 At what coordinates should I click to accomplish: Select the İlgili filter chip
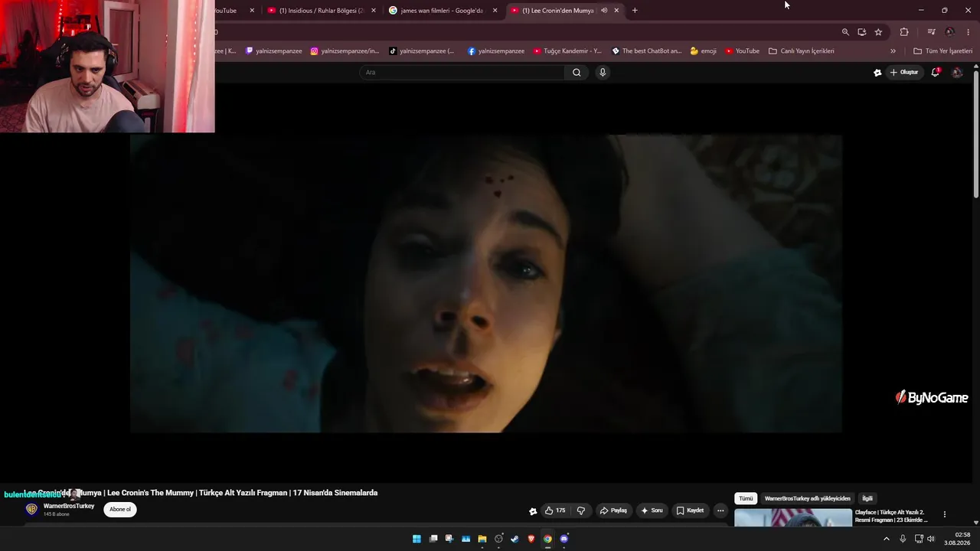coord(867,498)
